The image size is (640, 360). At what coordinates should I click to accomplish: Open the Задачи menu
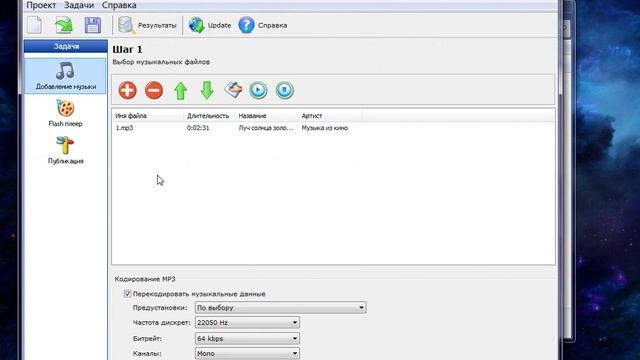point(79,5)
